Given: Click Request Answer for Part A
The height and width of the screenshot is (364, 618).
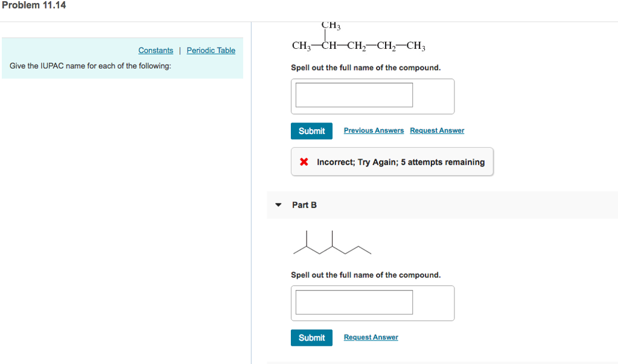Looking at the screenshot, I should 437,130.
